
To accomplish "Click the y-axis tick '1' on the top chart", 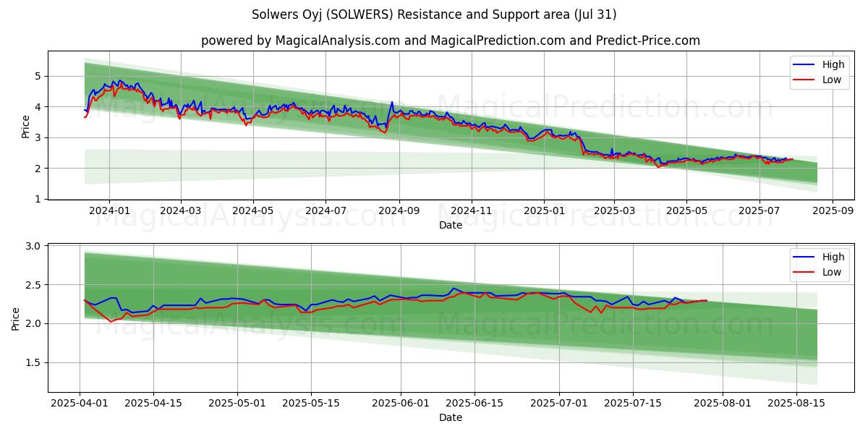I will tap(39, 199).
